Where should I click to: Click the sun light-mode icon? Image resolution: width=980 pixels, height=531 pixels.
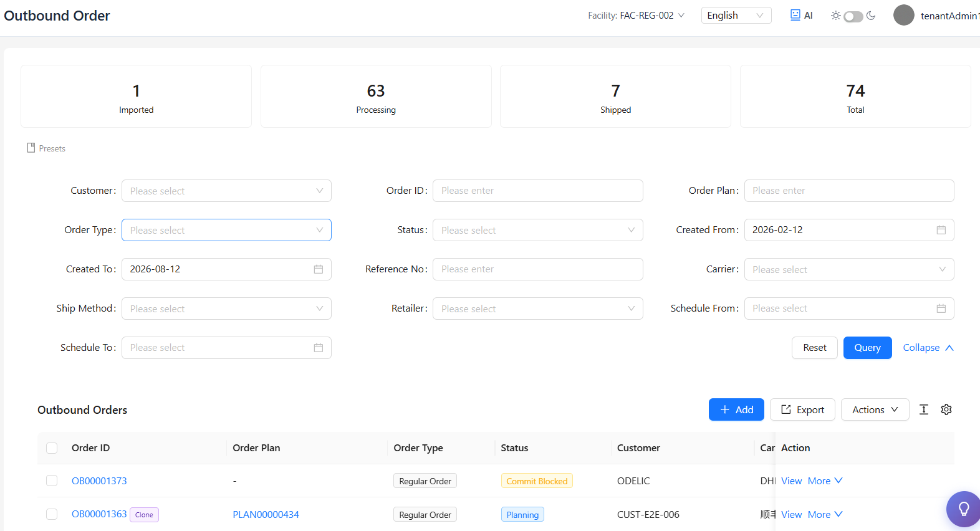[835, 16]
